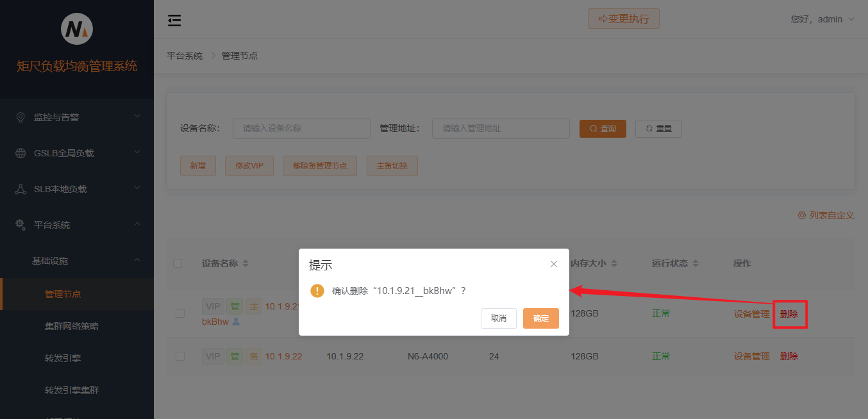Image resolution: width=868 pixels, height=419 pixels.
Task: Select the checkbox for node 10.1.9.22
Action: 178,356
